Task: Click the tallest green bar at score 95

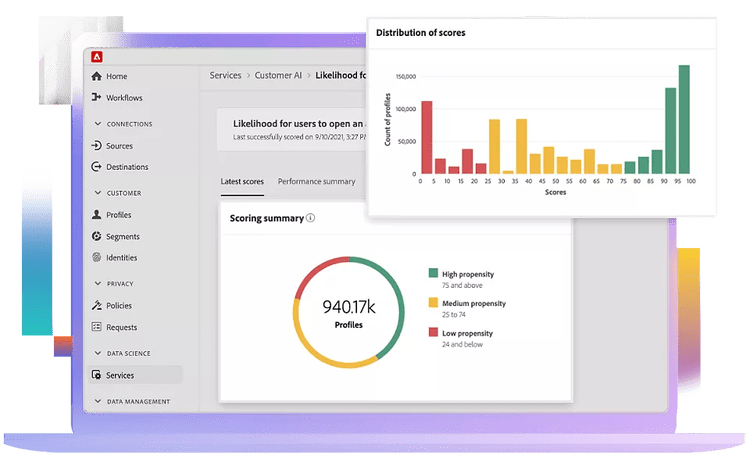Action: click(x=684, y=120)
